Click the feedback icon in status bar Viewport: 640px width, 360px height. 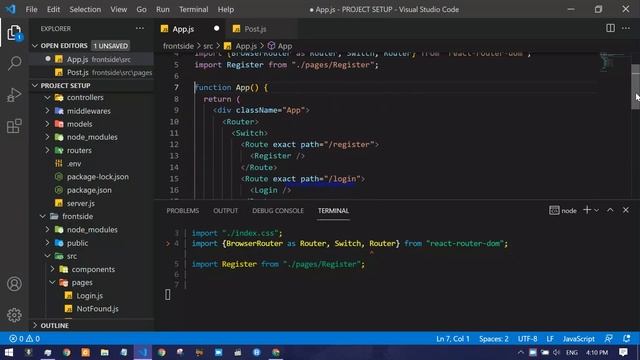coord(609,338)
